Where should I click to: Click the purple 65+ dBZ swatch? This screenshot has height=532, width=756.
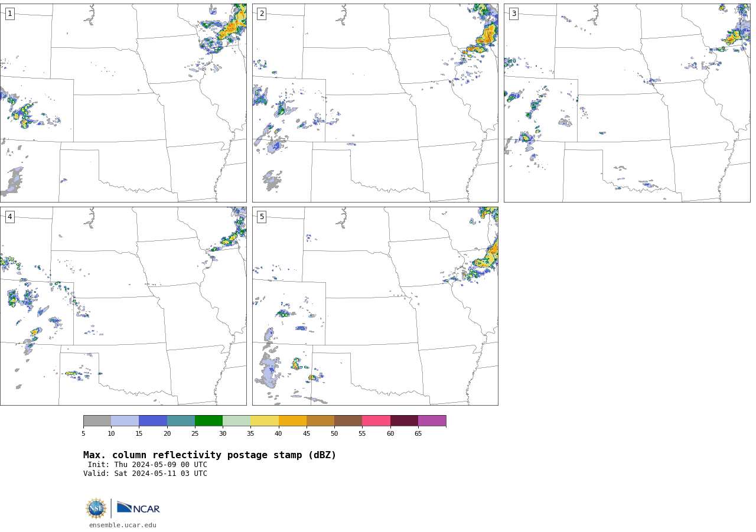click(x=432, y=420)
